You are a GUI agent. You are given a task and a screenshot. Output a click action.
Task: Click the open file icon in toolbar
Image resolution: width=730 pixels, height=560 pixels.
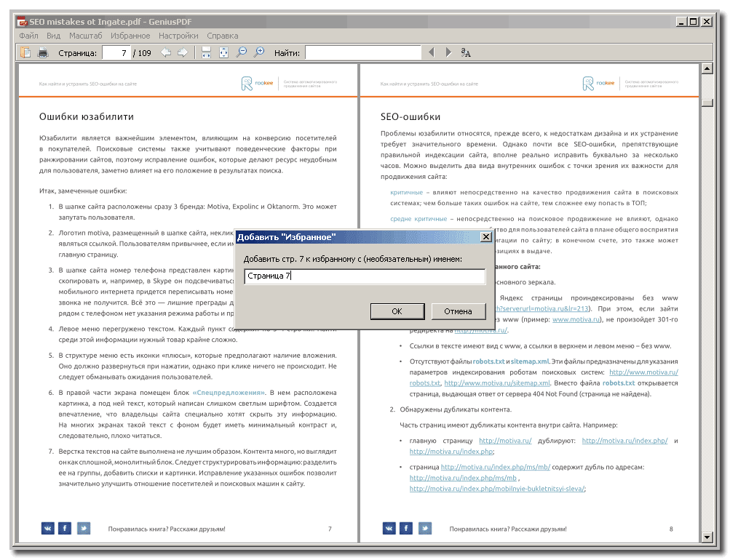pos(25,52)
